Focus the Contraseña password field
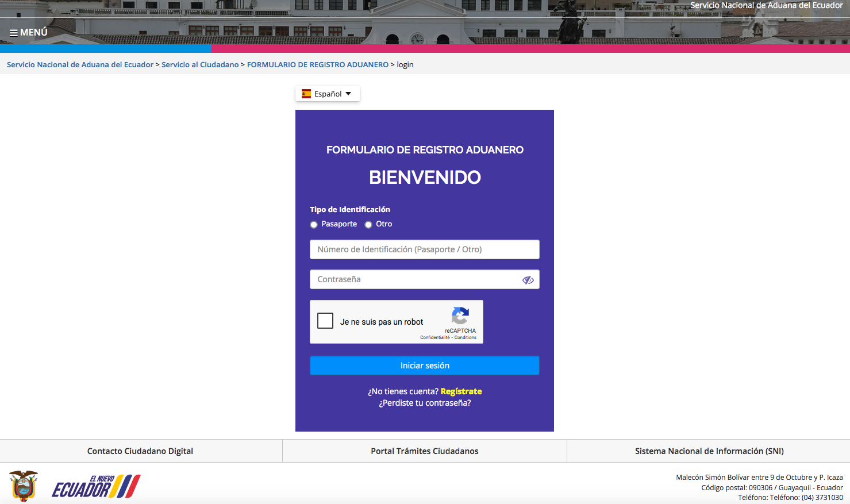The height and width of the screenshot is (504, 850). (414, 279)
